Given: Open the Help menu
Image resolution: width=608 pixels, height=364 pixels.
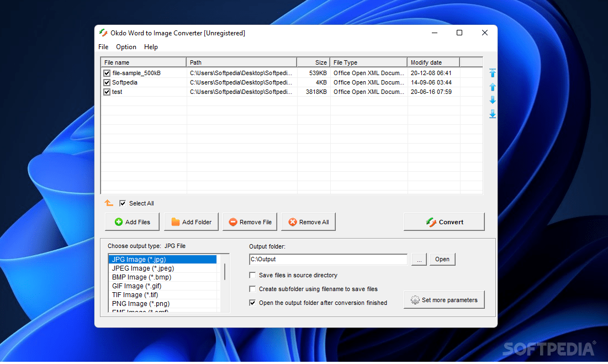Looking at the screenshot, I should tap(151, 47).
